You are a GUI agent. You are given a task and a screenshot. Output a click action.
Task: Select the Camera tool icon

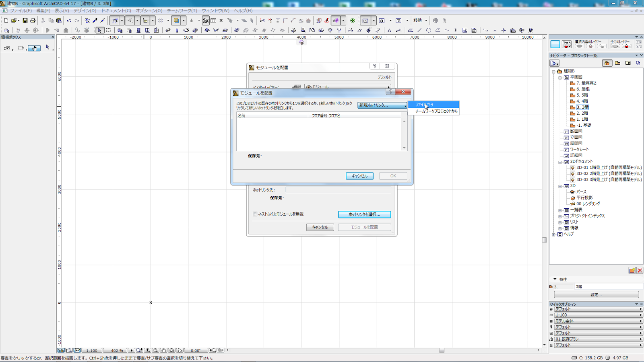(531, 30)
